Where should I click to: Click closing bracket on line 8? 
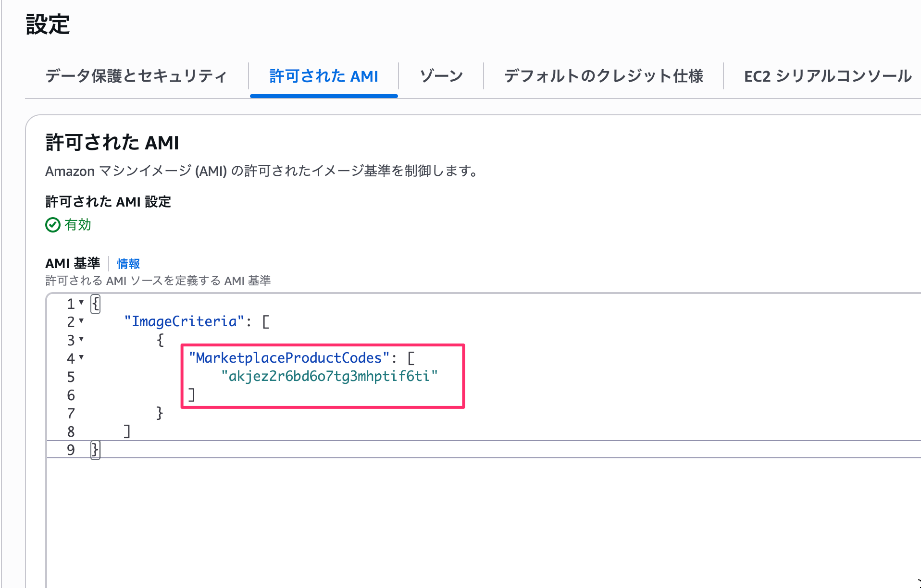tap(127, 431)
